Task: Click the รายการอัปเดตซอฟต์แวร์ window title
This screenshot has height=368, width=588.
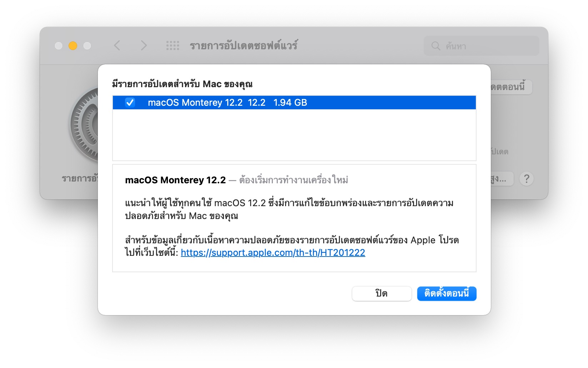Action: pos(244,45)
